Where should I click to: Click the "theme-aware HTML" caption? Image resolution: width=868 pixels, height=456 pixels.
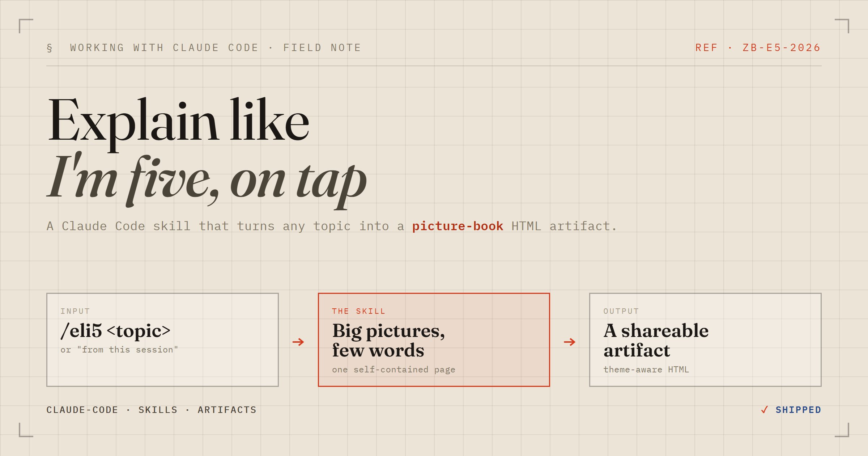click(646, 370)
